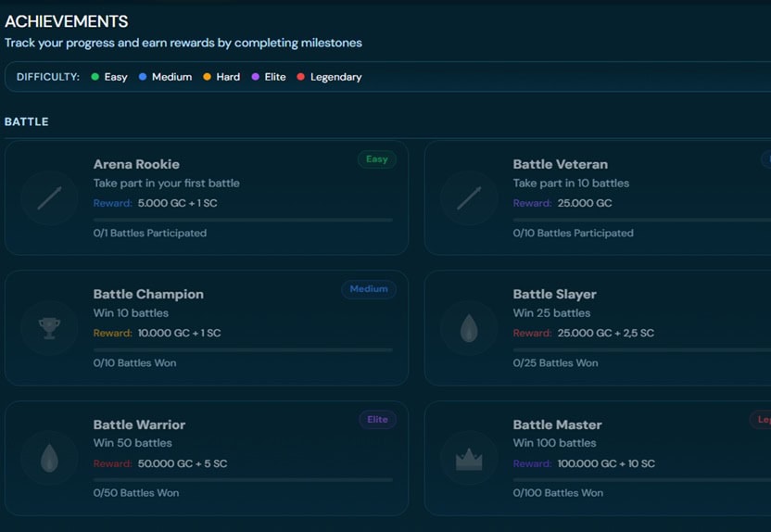The width and height of the screenshot is (771, 532).
Task: Click the Easy filter label
Action: [116, 77]
